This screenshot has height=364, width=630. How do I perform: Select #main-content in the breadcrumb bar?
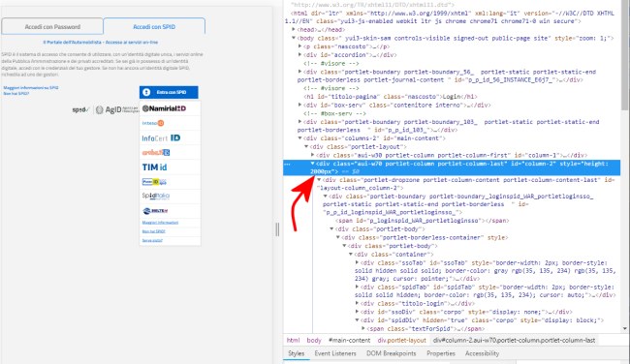[x=349, y=340]
